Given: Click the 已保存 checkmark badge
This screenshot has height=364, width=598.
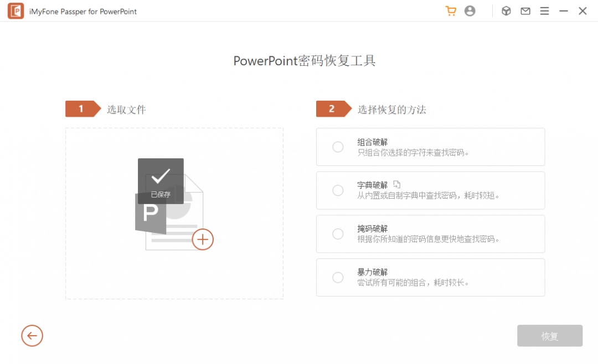Looking at the screenshot, I should click(160, 181).
